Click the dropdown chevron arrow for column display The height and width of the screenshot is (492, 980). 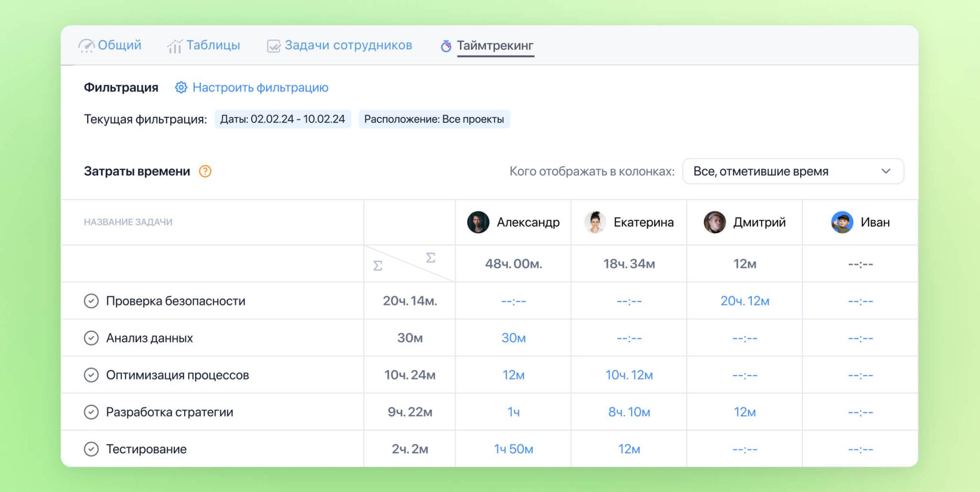[886, 171]
